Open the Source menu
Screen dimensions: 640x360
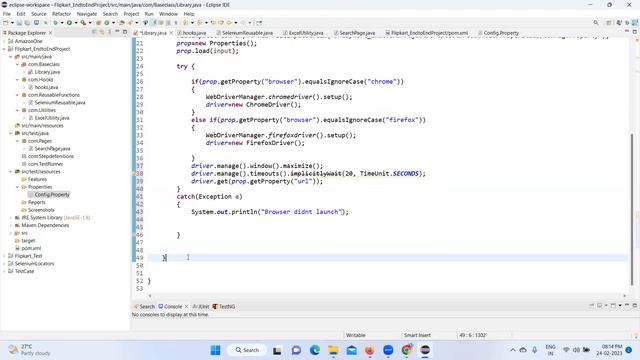pyautogui.click(x=39, y=13)
